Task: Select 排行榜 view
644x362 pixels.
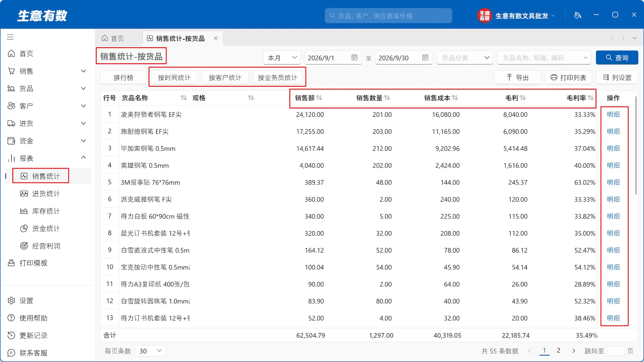Action: 123,77
